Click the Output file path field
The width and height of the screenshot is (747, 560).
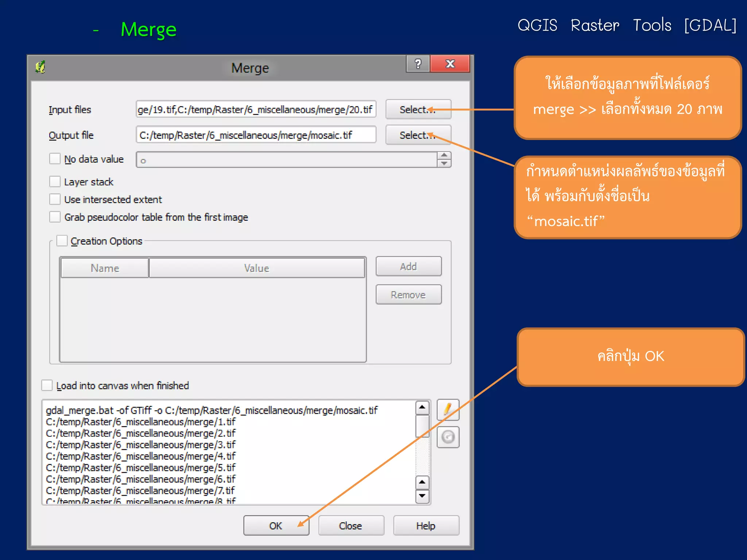[256, 135]
